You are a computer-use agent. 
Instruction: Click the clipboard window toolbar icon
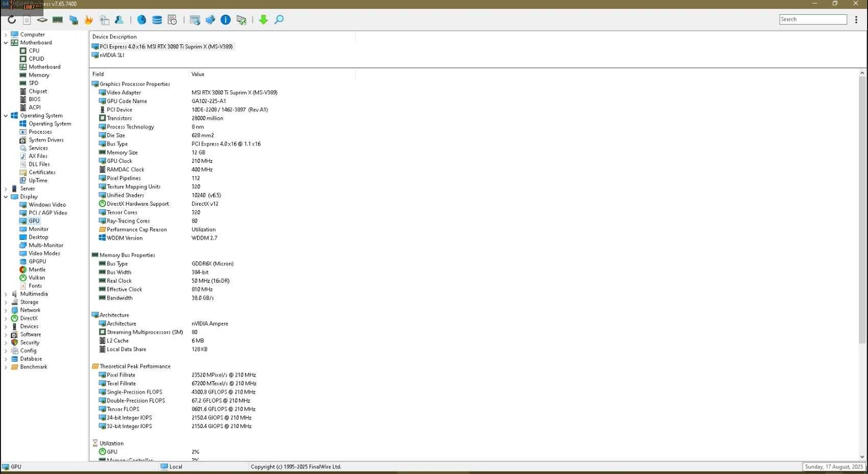coord(104,20)
